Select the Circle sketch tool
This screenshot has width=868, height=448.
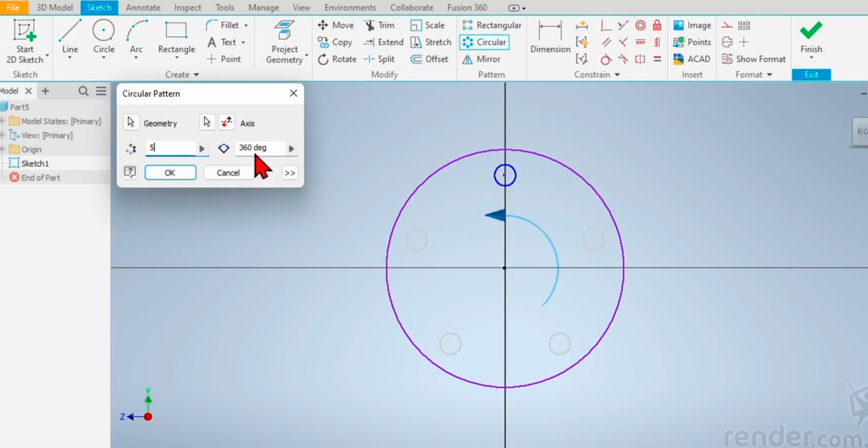(104, 37)
